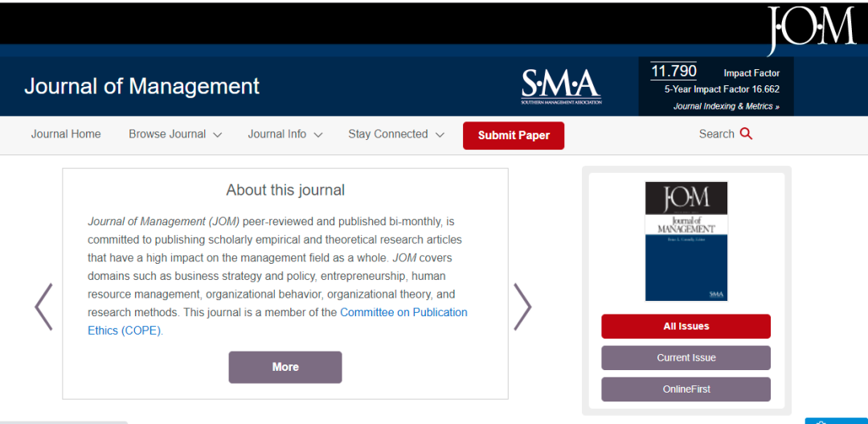Advance to next carousel slide arrow

tap(522, 307)
